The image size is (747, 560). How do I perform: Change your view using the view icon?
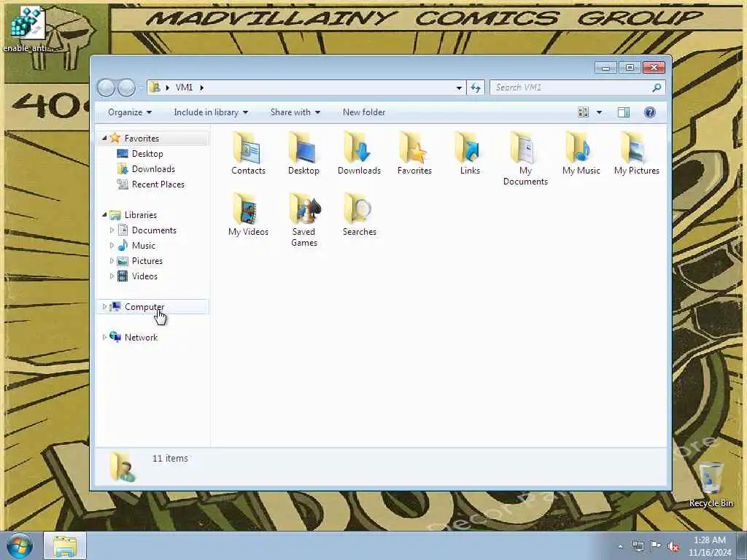pos(583,112)
